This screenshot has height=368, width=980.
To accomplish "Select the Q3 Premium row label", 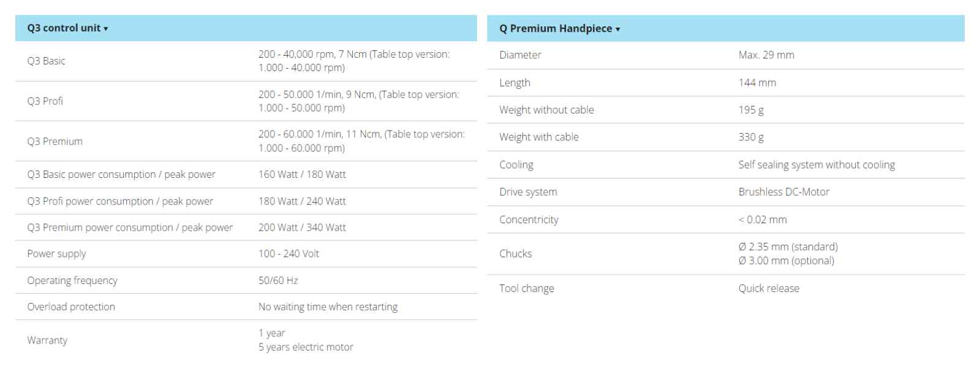I will [55, 141].
